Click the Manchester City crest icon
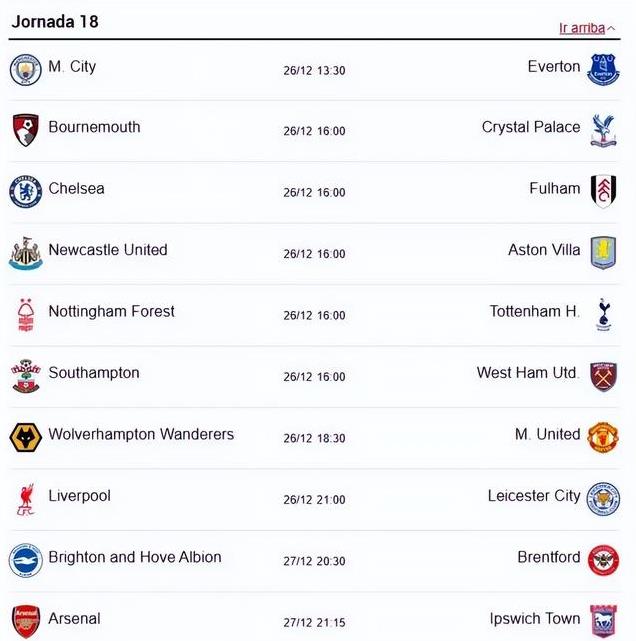Screen dimensions: 636x641 (x=25, y=69)
